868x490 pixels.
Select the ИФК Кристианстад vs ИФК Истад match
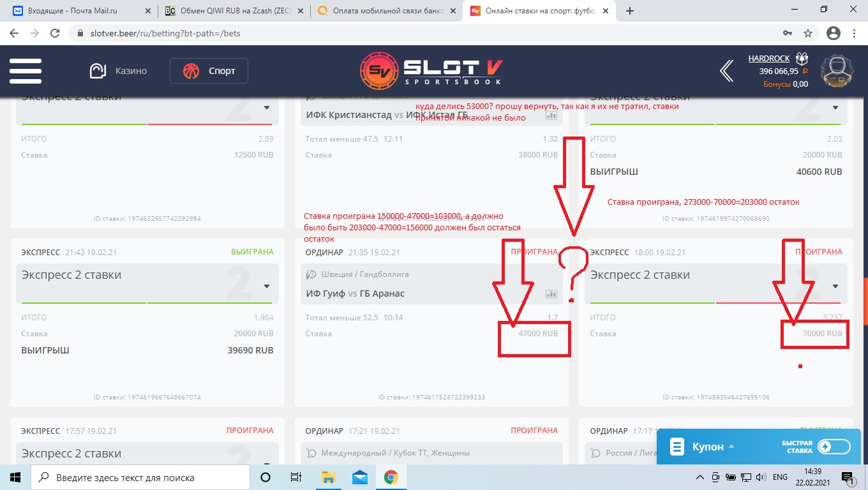click(387, 115)
